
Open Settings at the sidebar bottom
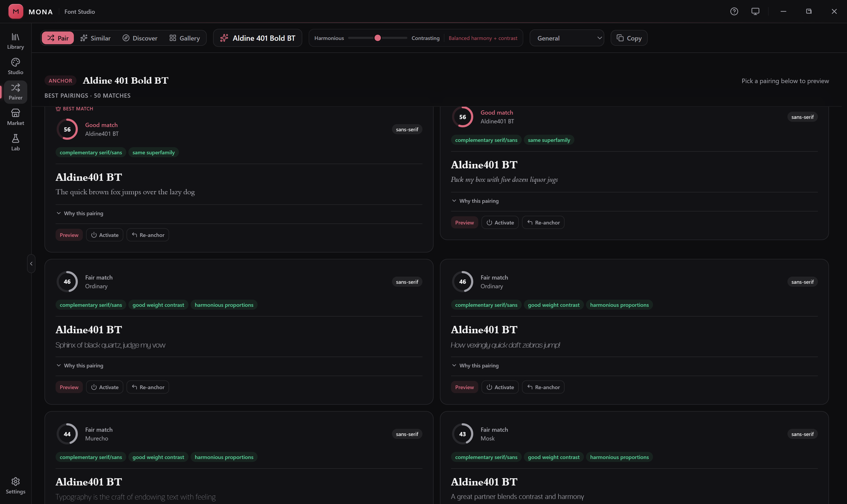(x=16, y=486)
